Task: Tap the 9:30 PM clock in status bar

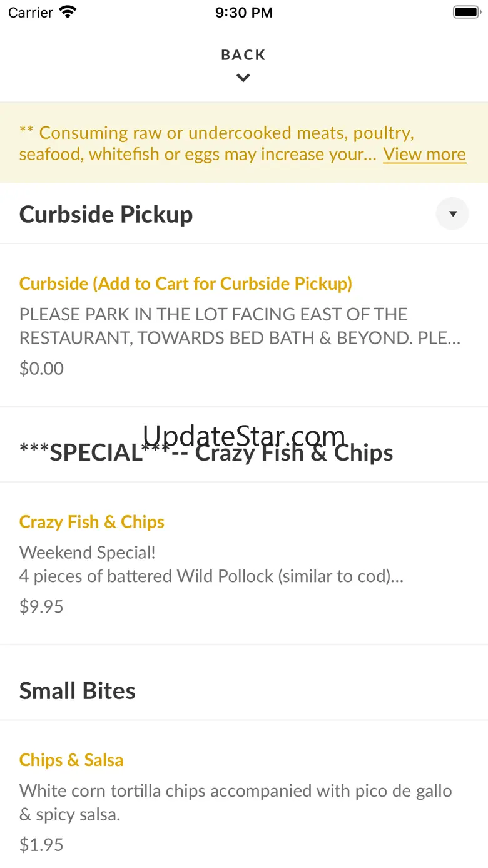Action: 244,12
